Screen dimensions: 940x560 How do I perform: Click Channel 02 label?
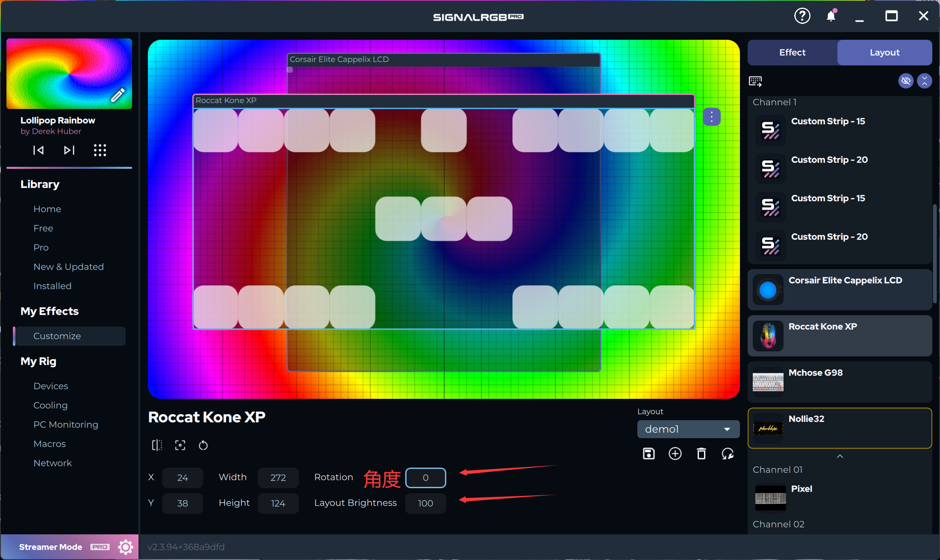[778, 524]
